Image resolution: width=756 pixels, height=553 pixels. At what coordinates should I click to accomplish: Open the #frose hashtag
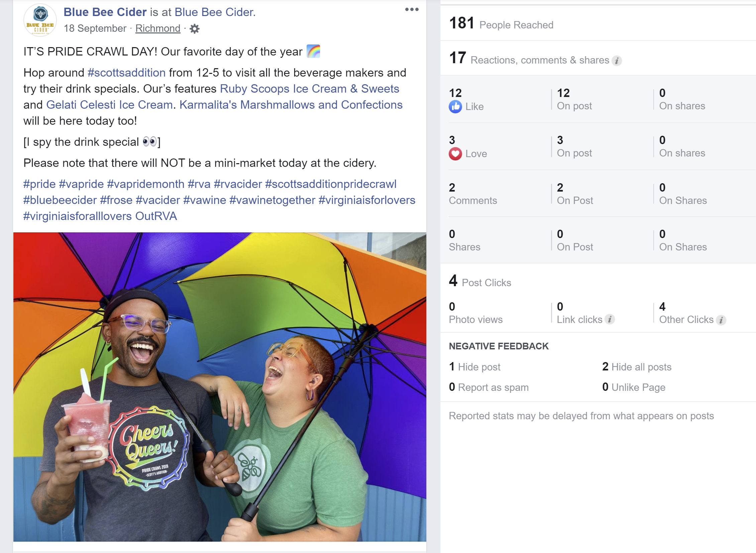pos(116,200)
